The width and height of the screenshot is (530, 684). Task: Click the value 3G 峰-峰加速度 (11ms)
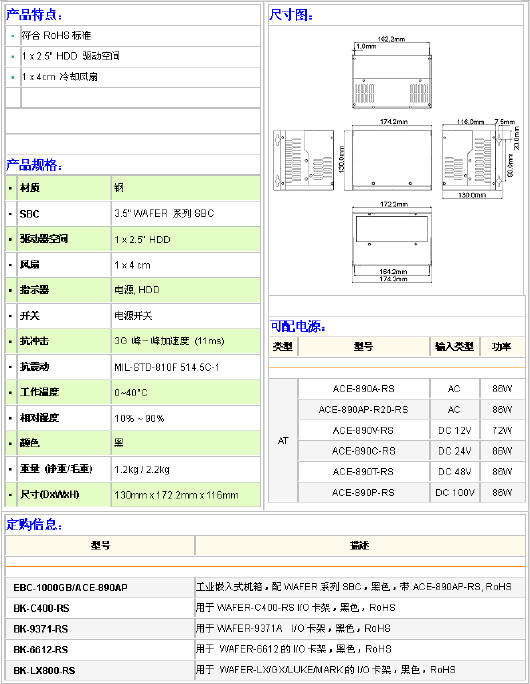pyautogui.click(x=169, y=341)
